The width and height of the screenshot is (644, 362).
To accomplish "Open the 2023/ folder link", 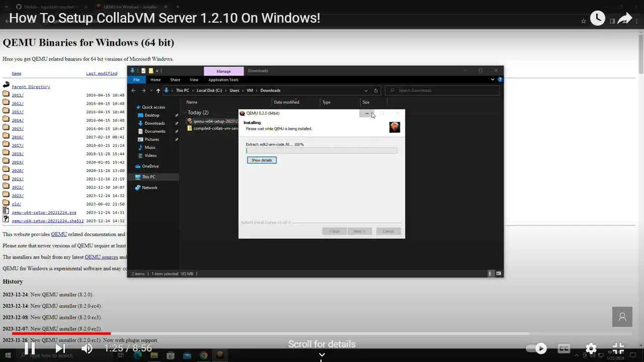I will [x=18, y=196].
